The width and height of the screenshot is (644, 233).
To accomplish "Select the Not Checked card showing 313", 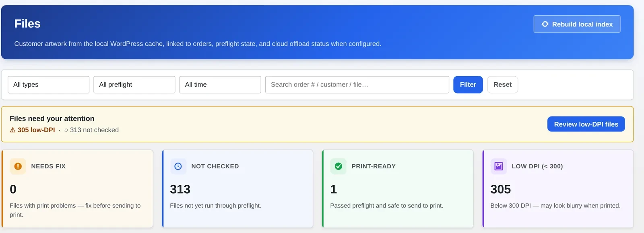I will point(237,189).
